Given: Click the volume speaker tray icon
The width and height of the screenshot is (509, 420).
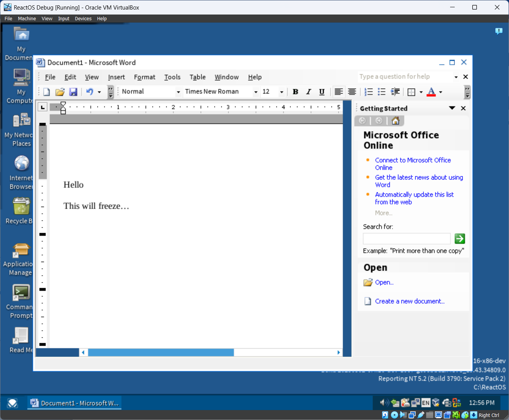Looking at the screenshot, I should pyautogui.click(x=384, y=402).
